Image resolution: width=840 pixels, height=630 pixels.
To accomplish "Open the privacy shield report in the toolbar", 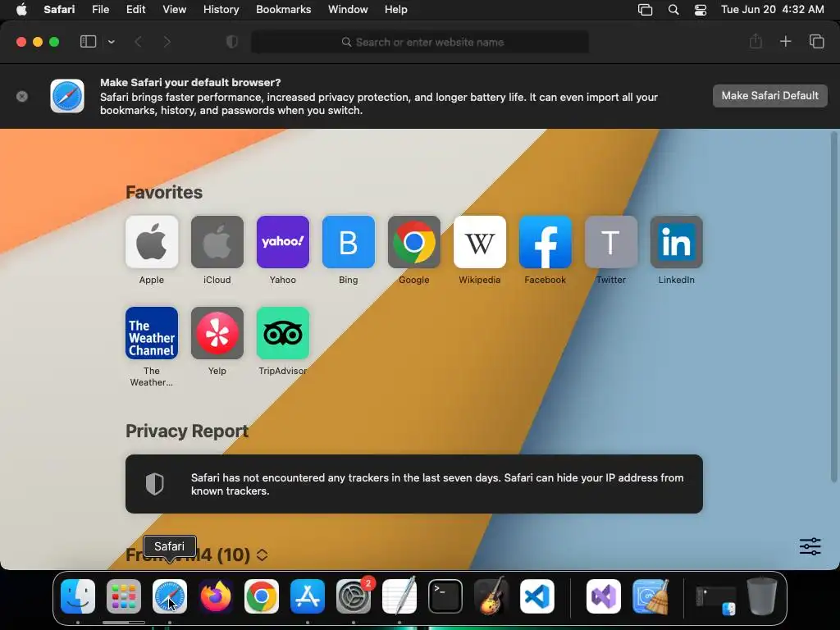I will pyautogui.click(x=232, y=42).
